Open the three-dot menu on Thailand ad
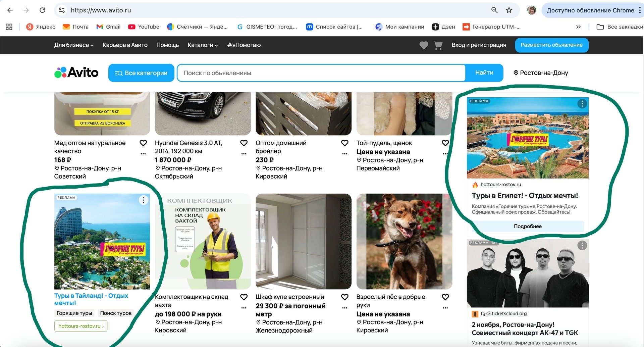The height and width of the screenshot is (347, 644). [x=144, y=200]
